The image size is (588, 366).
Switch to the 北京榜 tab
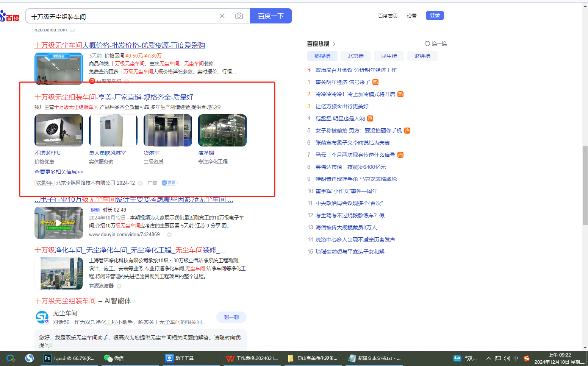[x=355, y=56]
